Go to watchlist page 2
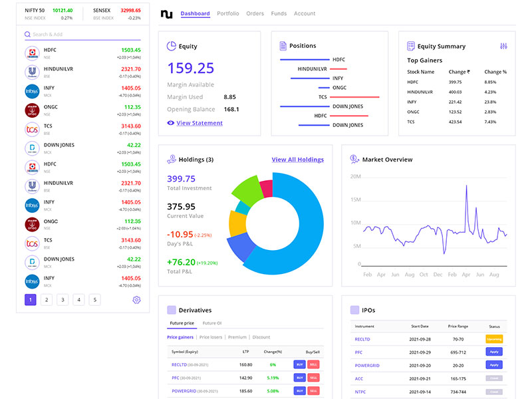The width and height of the screenshot is (532, 399). [47, 300]
